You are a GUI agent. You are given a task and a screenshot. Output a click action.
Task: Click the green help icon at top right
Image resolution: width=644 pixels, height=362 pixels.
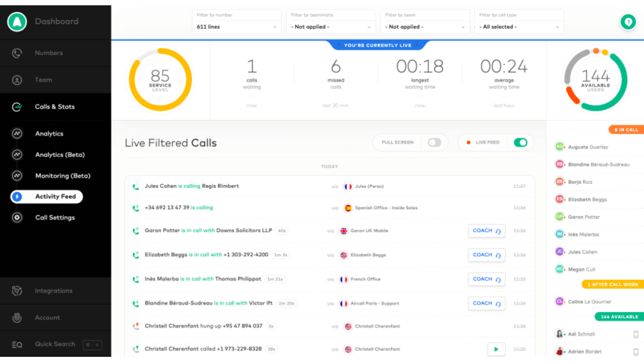click(x=628, y=22)
